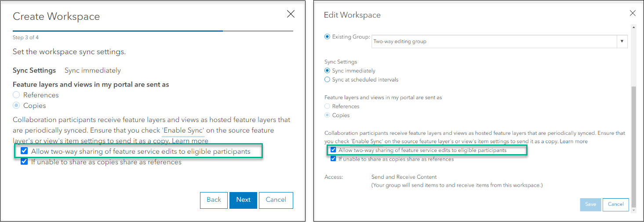Click Learn more link in Edit Workspace

574,141
